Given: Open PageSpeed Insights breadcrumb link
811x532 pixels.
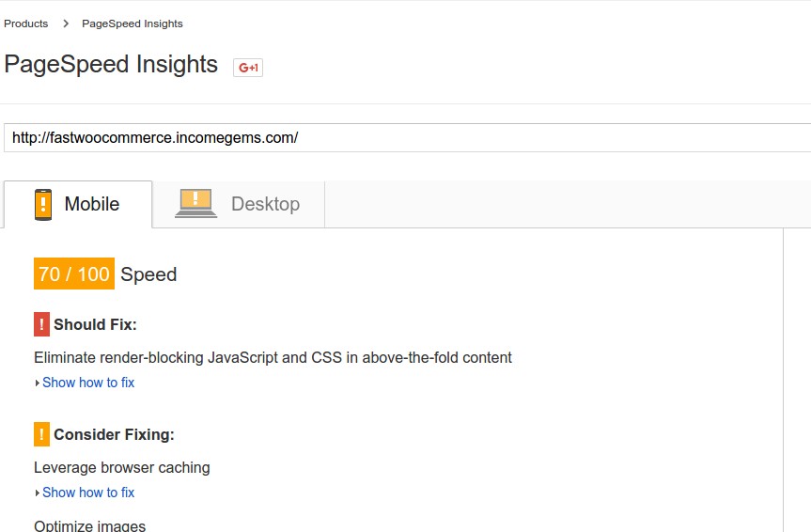Looking at the screenshot, I should click(133, 23).
